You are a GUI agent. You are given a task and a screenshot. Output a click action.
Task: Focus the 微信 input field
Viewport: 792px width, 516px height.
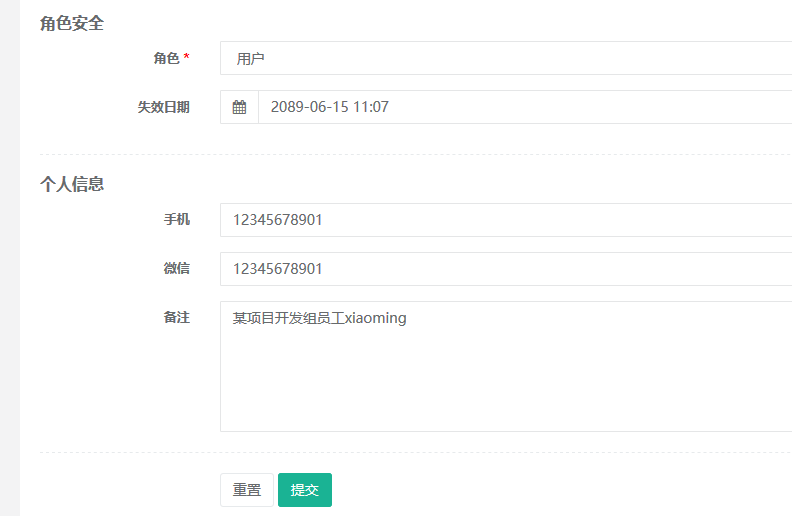(x=505, y=269)
